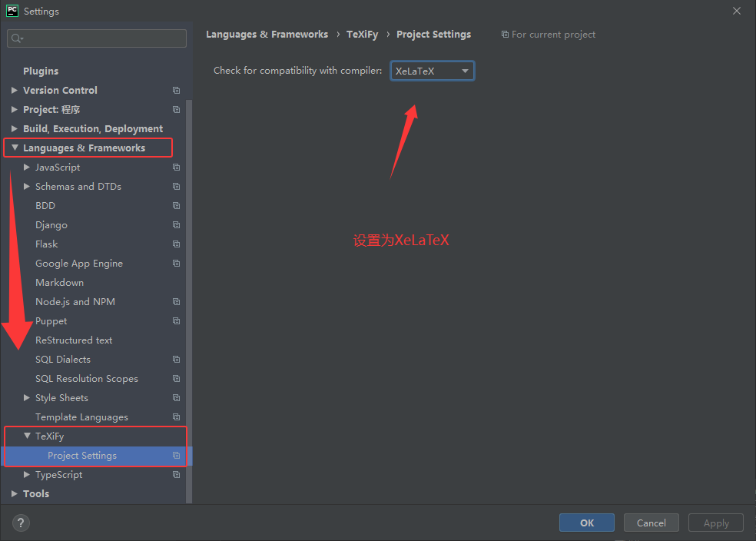This screenshot has height=541, width=756.
Task: Click the project-level icon beside Version Control
Action: (x=177, y=90)
